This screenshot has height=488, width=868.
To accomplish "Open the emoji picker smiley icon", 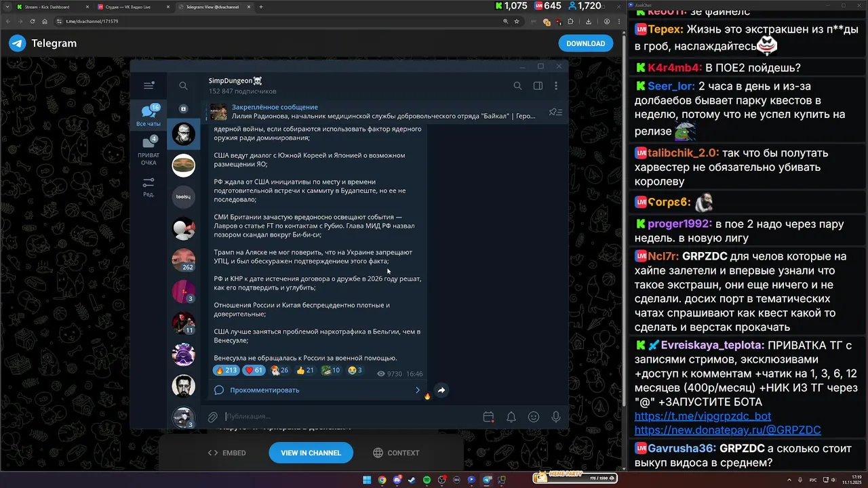I will tap(534, 417).
